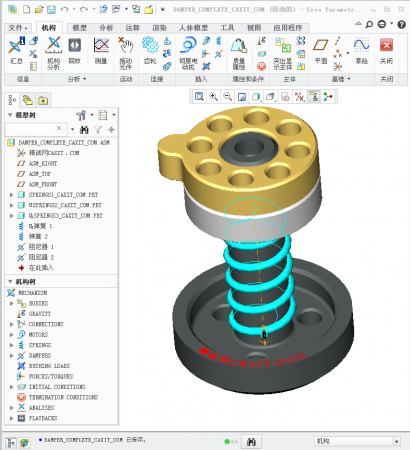Launch 机构分析 mechanism analysis
The image size is (410, 450).
click(x=54, y=53)
